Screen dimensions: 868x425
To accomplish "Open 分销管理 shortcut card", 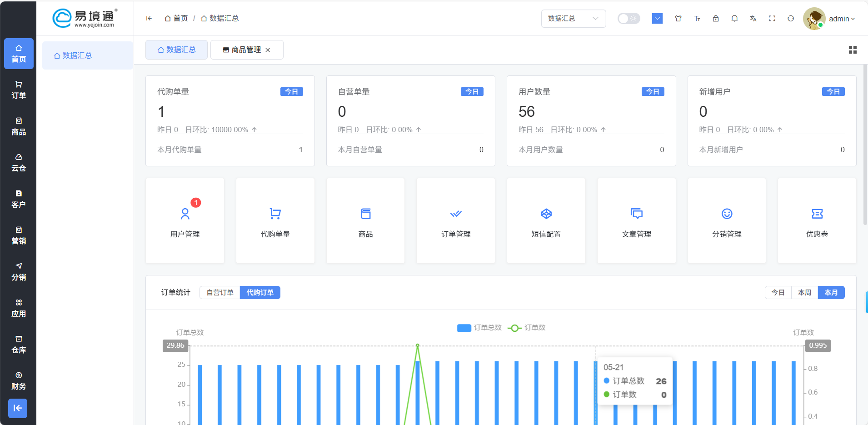I will 727,220.
